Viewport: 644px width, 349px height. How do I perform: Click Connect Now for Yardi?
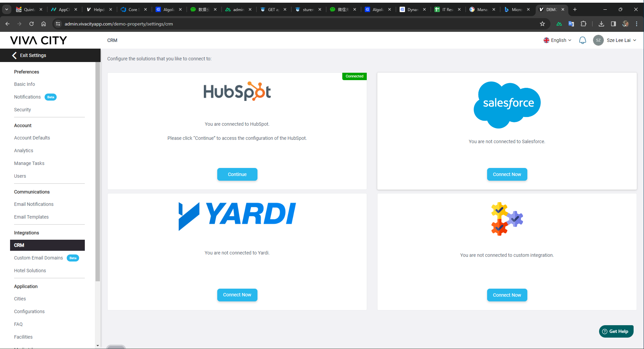pos(237,295)
